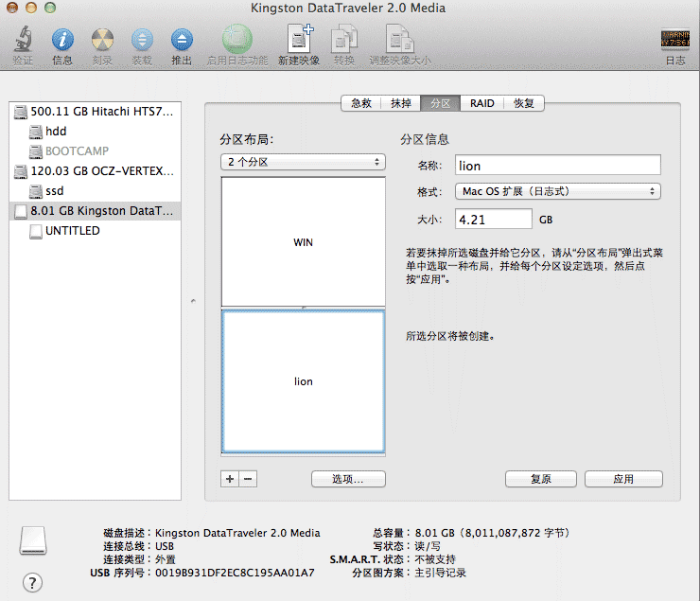Viewport: 700px width, 601px height.
Task: Select the WIN partition block
Action: [303, 241]
